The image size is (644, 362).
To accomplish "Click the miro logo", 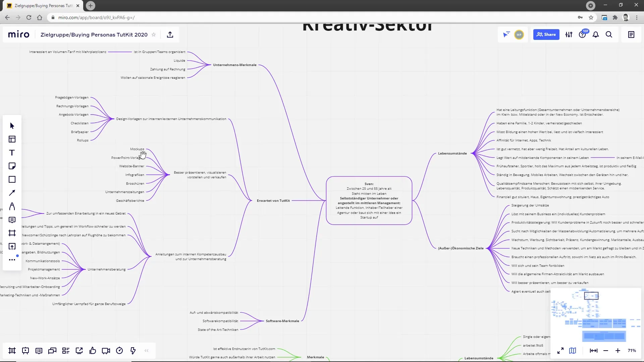I will [19, 35].
